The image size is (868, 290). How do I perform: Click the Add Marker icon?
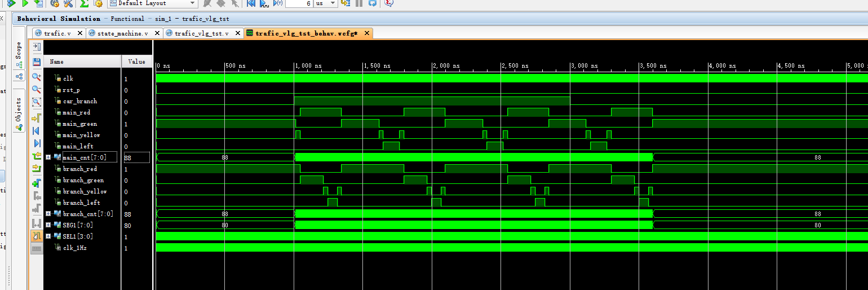tap(37, 183)
